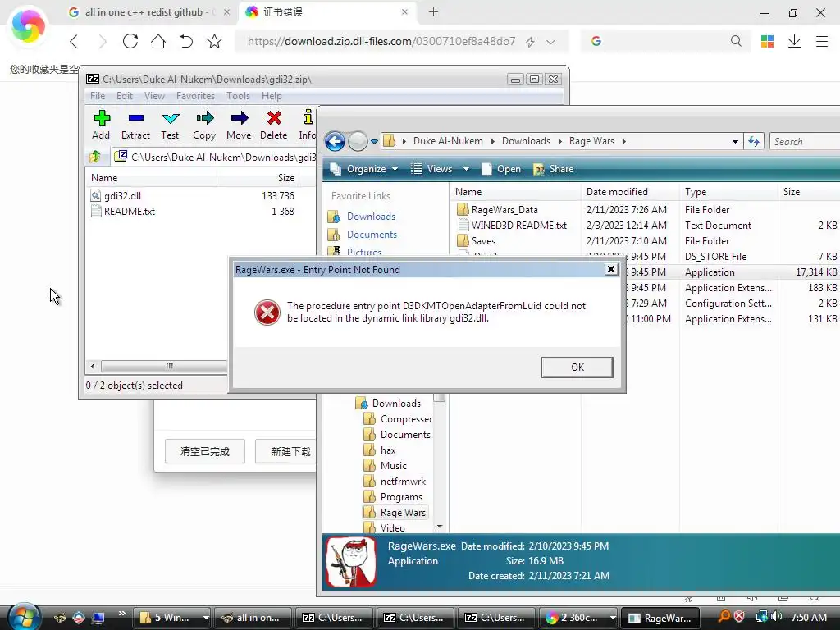Expand the taskbar quick launch chevron

click(x=122, y=614)
